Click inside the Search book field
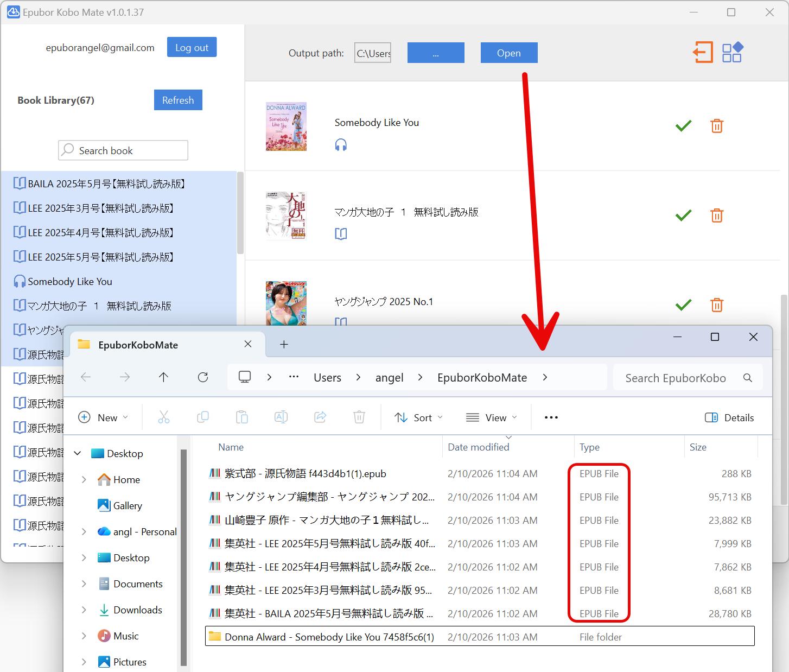Viewport: 789px width, 672px height. 123,150
